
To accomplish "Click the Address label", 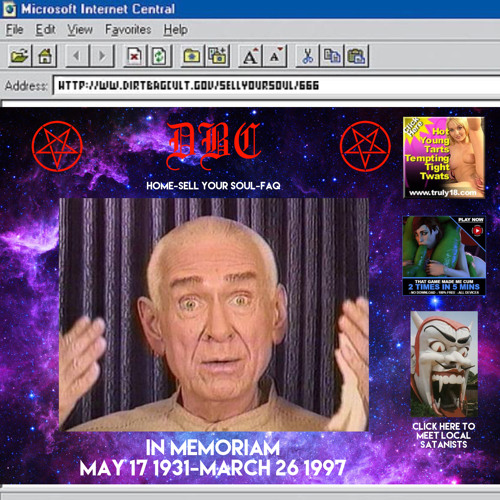I will 26,86.
